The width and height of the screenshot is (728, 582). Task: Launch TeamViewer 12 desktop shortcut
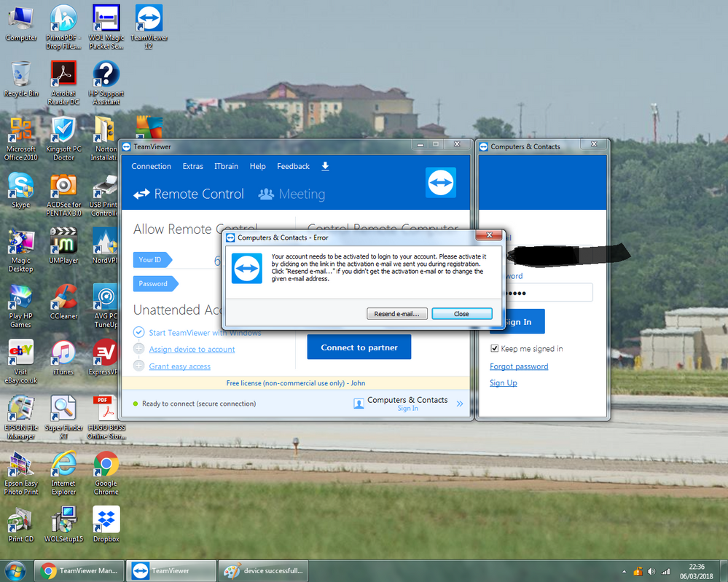coord(149,27)
